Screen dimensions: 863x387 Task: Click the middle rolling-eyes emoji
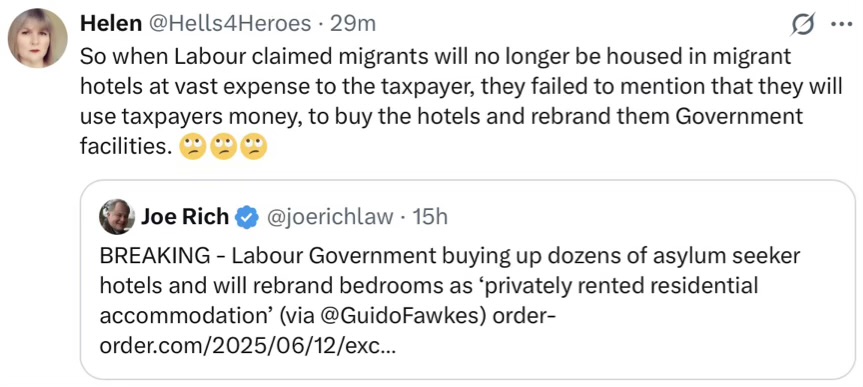pos(223,147)
